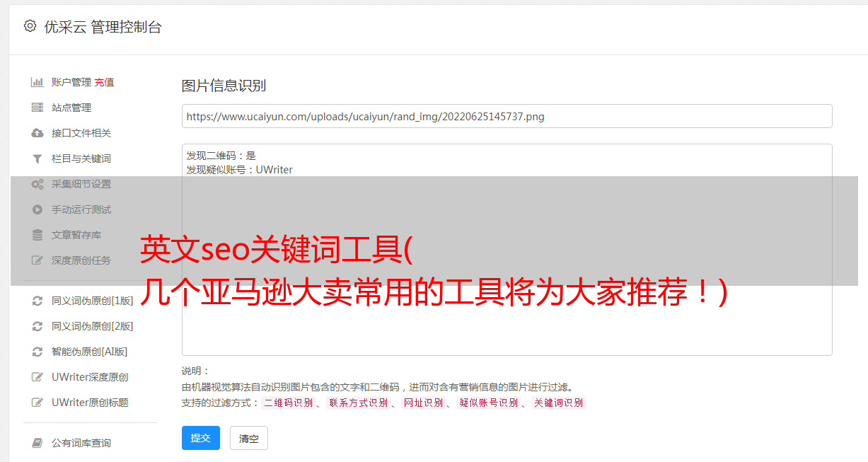Open 同义词伪原创[1版] menu item
The width and height of the screenshot is (868, 462).
tap(92, 301)
